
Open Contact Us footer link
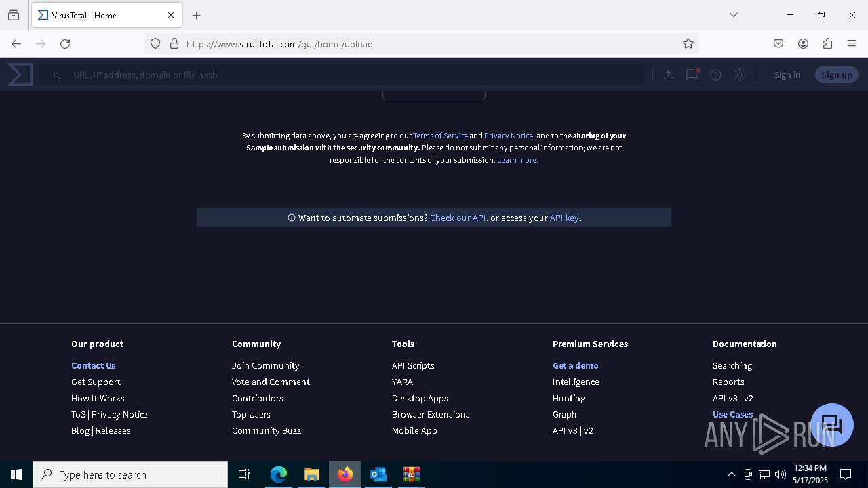click(x=94, y=366)
